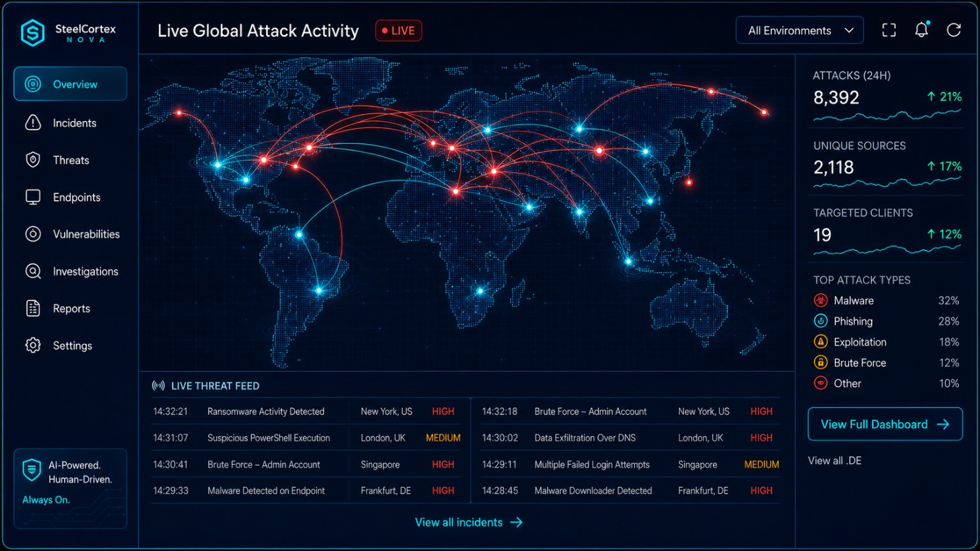This screenshot has width=980, height=551.
Task: Click the Overview target icon in sidebar
Action: [33, 84]
